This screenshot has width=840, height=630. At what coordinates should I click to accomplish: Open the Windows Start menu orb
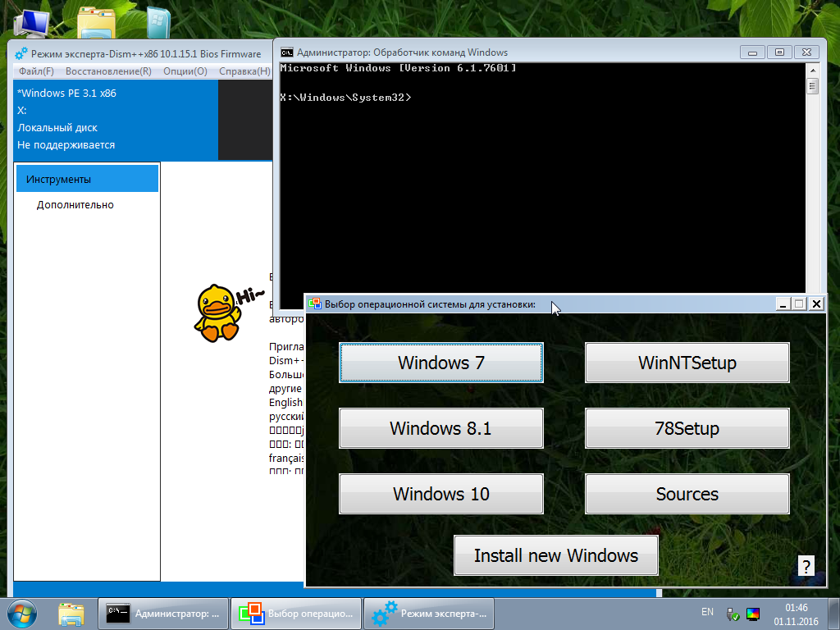[21, 613]
